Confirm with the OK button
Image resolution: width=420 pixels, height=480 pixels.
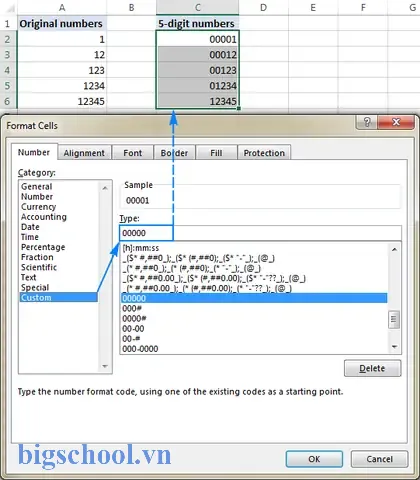coord(314,459)
